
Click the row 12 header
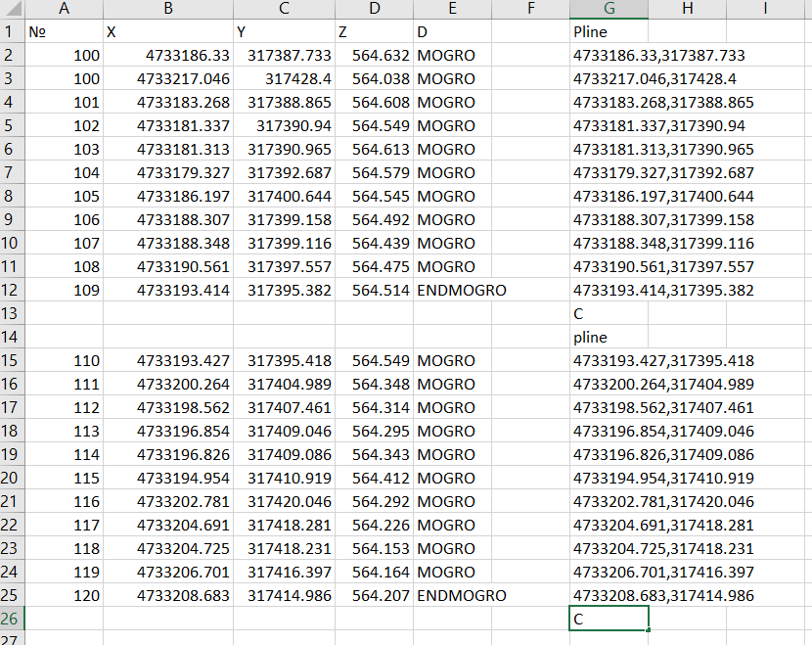click(x=12, y=290)
